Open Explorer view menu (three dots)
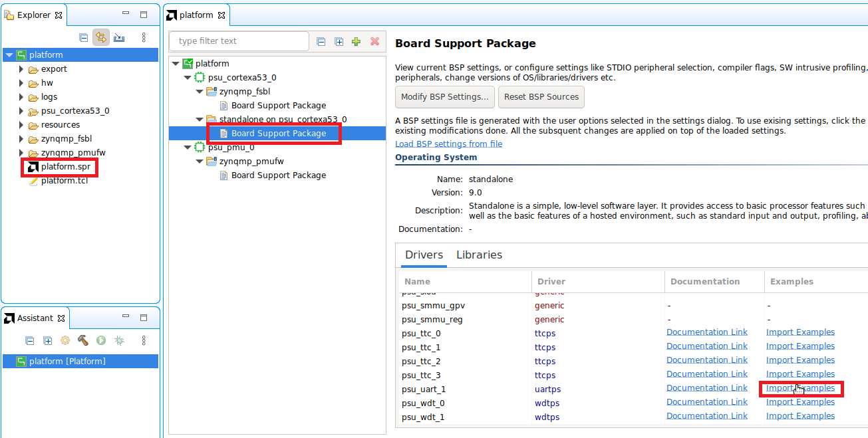The height and width of the screenshot is (438, 868). pyautogui.click(x=144, y=38)
